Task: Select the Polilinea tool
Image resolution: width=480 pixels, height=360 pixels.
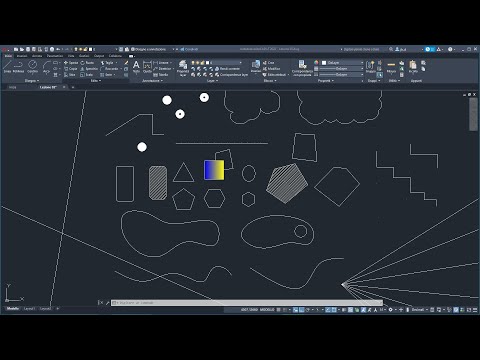Action: [18, 66]
